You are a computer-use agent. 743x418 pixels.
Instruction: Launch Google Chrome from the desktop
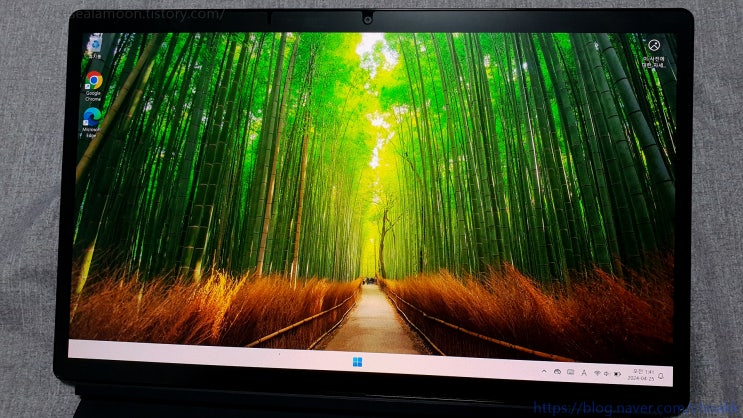coord(93,86)
